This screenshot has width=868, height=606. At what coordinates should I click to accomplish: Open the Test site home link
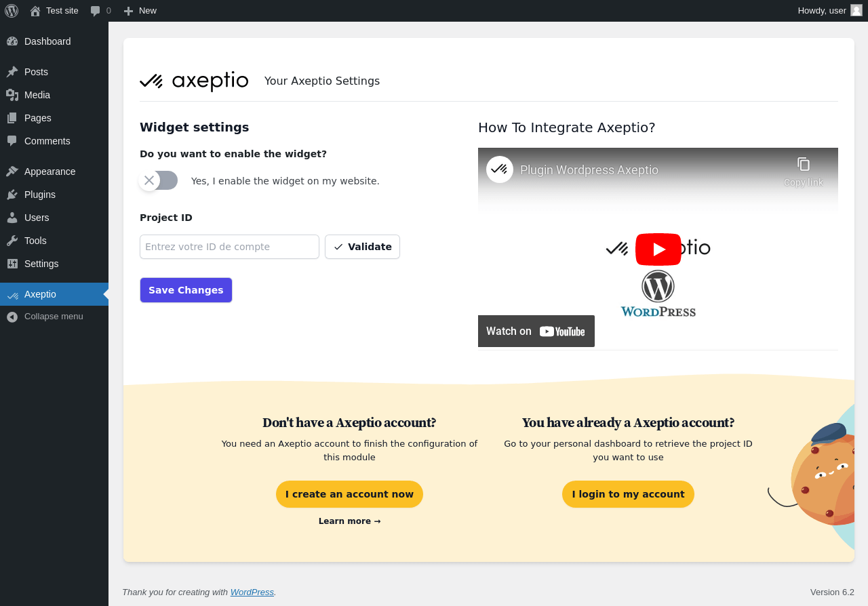54,11
